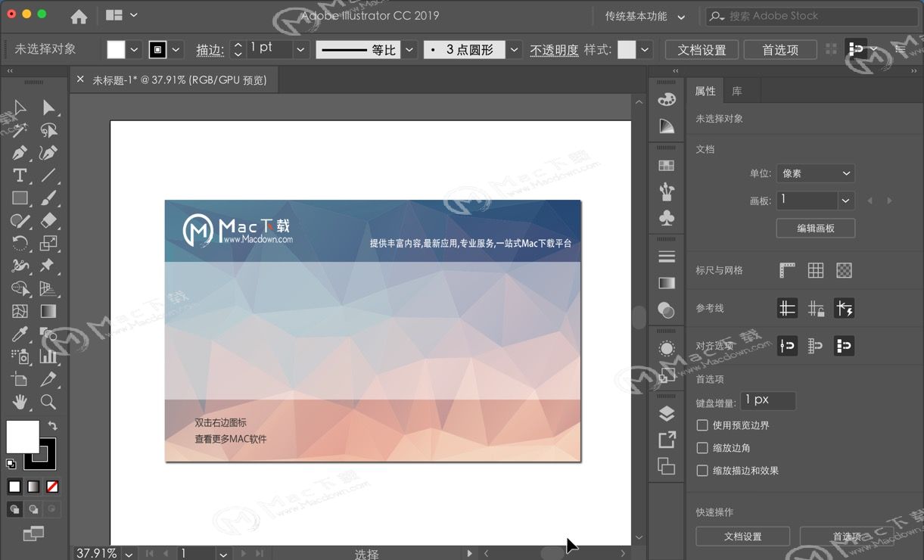Open the Color palette panel icon

pos(667,100)
